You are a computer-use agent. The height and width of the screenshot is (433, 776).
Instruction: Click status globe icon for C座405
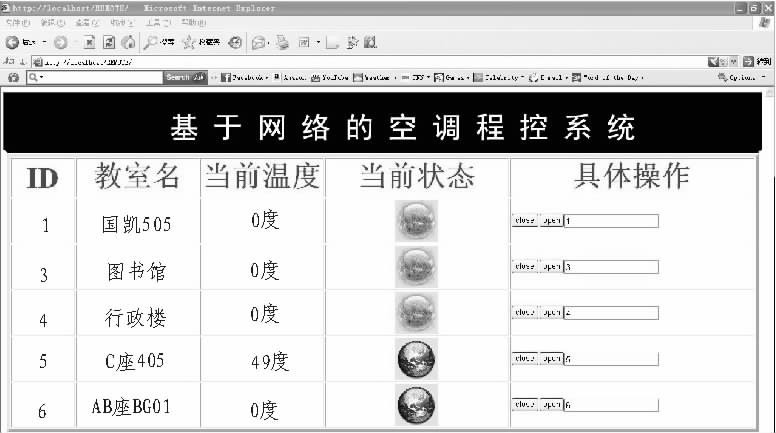pyautogui.click(x=416, y=359)
